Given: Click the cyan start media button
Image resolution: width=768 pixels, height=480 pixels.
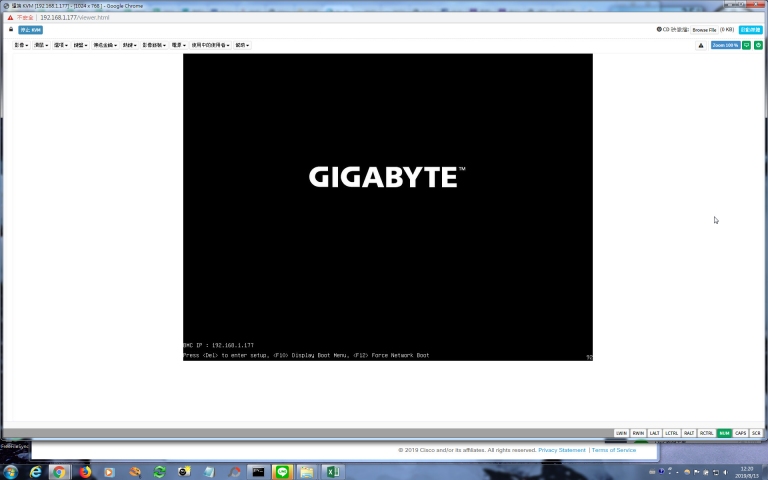Looking at the screenshot, I should [750, 30].
